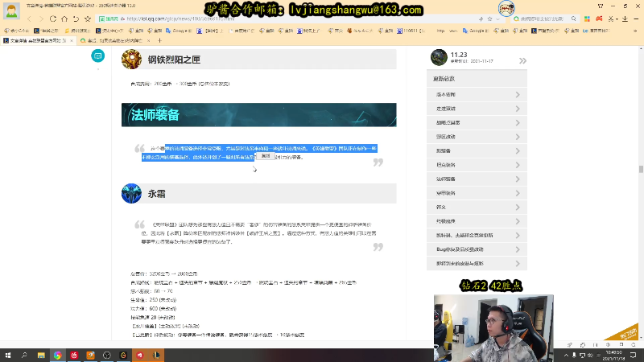Expand the 符文 sidebar chevron
Screen dimensions: 644x362
(518, 207)
